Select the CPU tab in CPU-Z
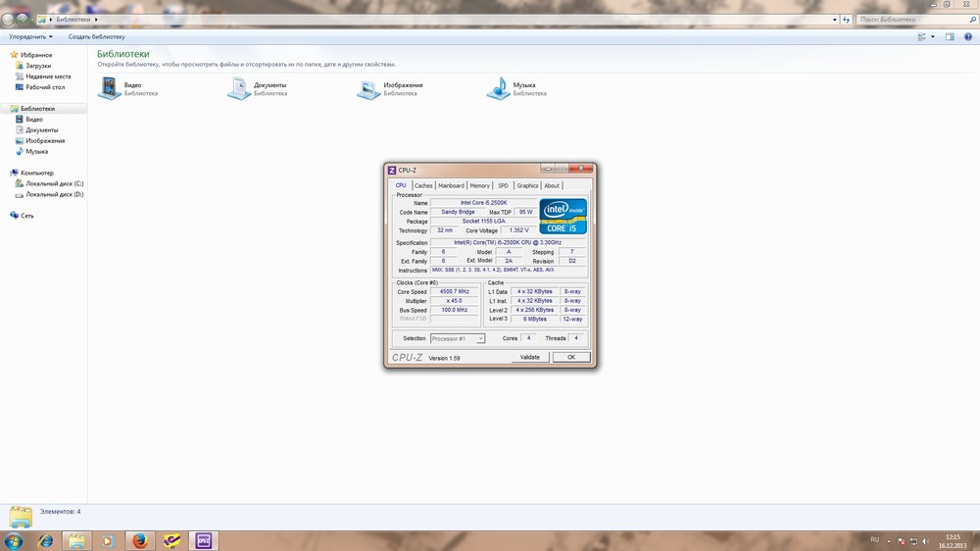This screenshot has width=980, height=551. (401, 185)
